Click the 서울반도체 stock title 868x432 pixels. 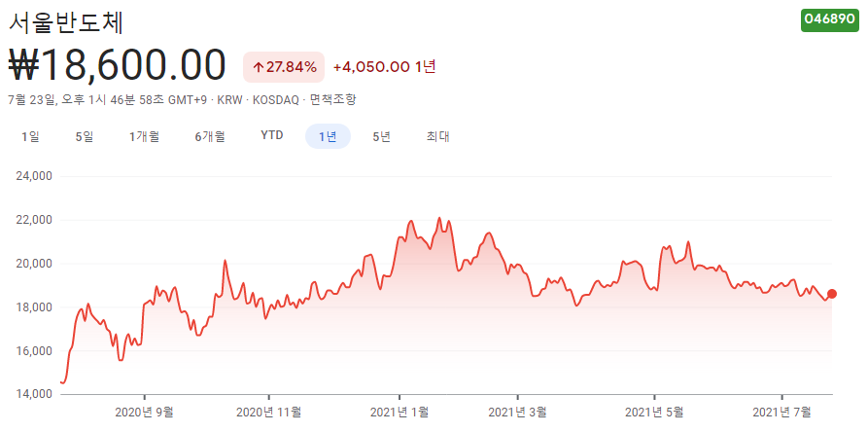66,22
